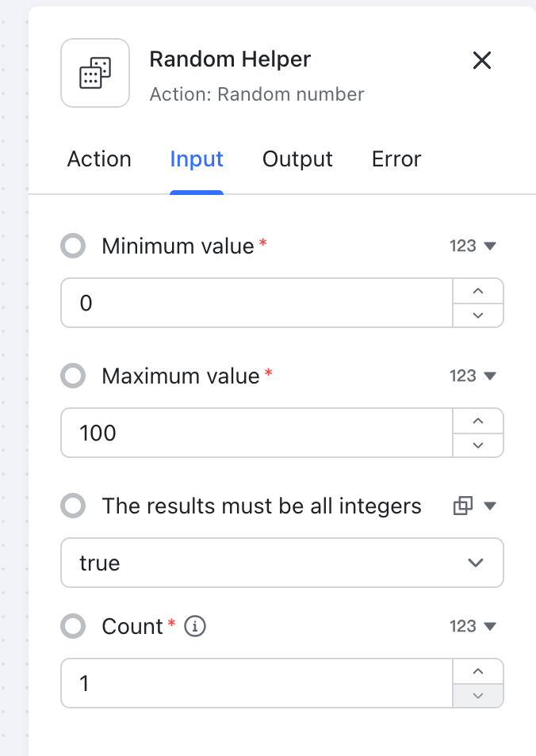Image resolution: width=536 pixels, height=756 pixels.
Task: Open Maximum value type dropdown
Action: coord(473,376)
